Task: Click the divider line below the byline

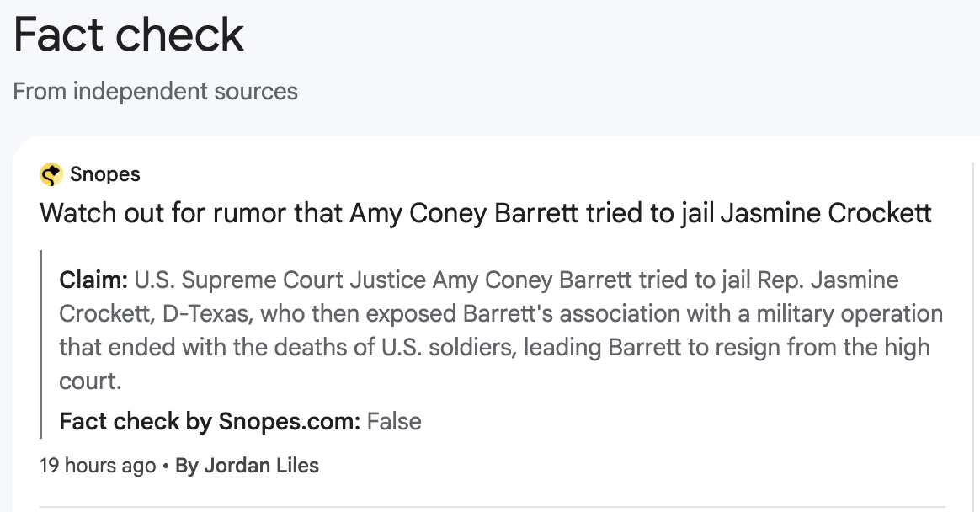Action: (x=492, y=507)
